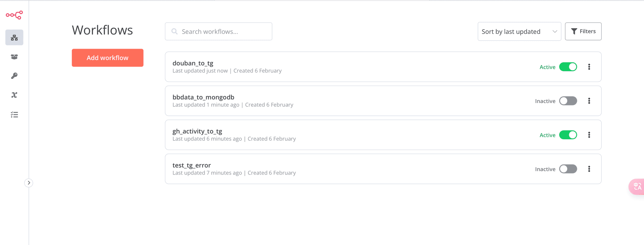644x245 pixels.
Task: Open the three-dot menu for test_tg_error
Action: tap(589, 169)
